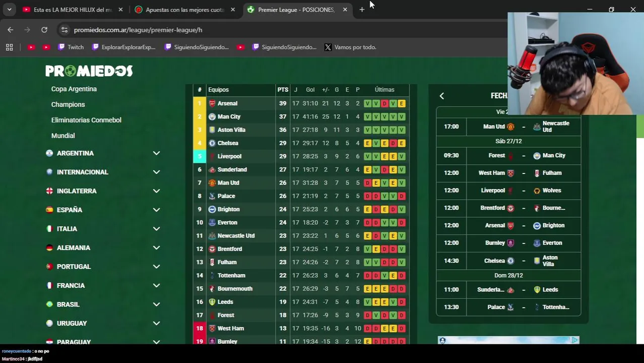
Task: Open the site information icon in address bar
Action: [x=64, y=30]
